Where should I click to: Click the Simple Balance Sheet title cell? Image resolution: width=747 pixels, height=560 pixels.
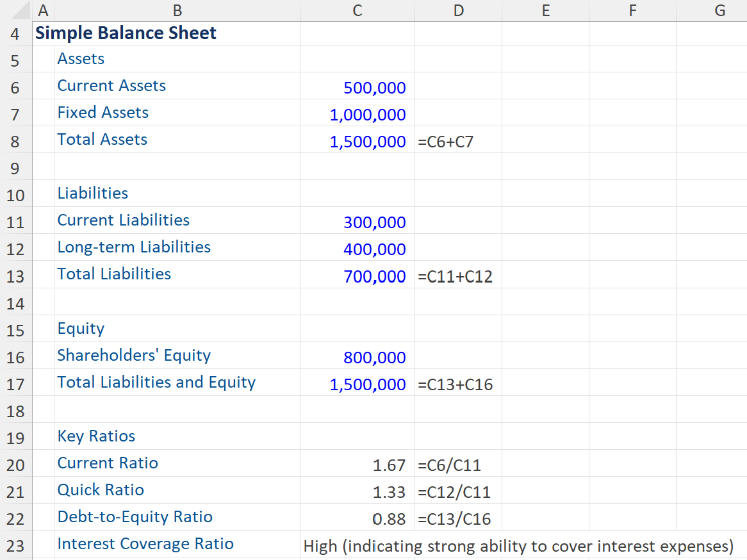pyautogui.click(x=126, y=33)
